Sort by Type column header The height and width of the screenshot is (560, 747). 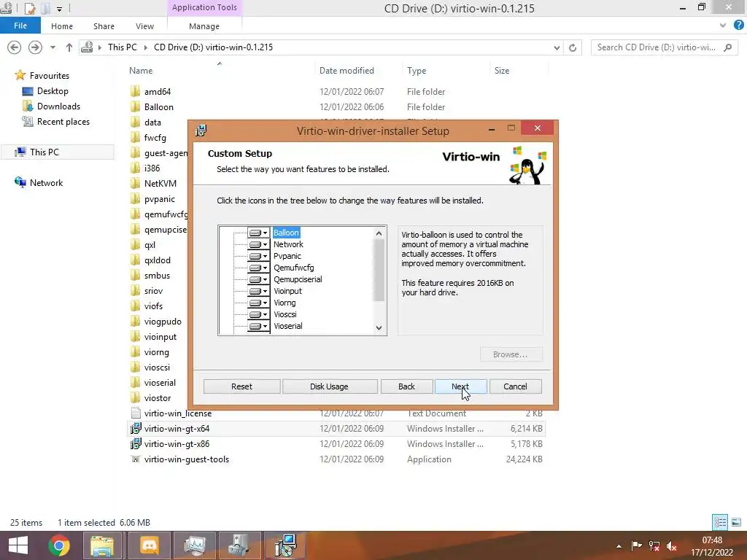pos(417,71)
